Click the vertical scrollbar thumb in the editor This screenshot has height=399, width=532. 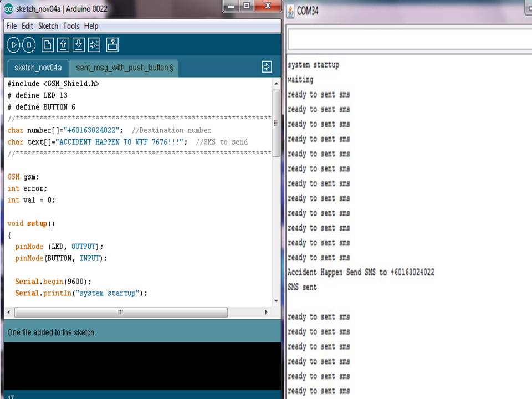click(x=276, y=123)
